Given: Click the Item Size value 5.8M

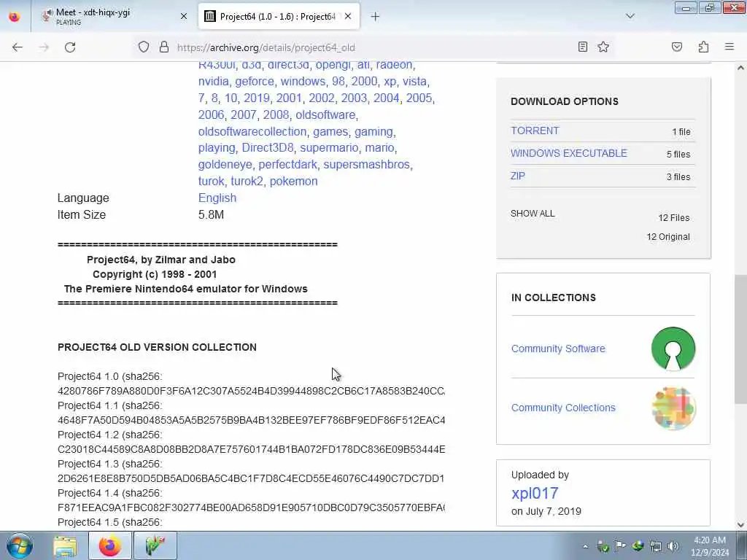Looking at the screenshot, I should (x=211, y=214).
